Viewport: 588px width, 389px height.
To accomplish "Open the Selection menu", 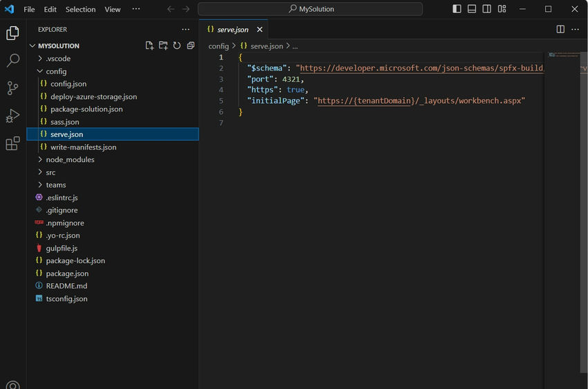I will 81,10.
